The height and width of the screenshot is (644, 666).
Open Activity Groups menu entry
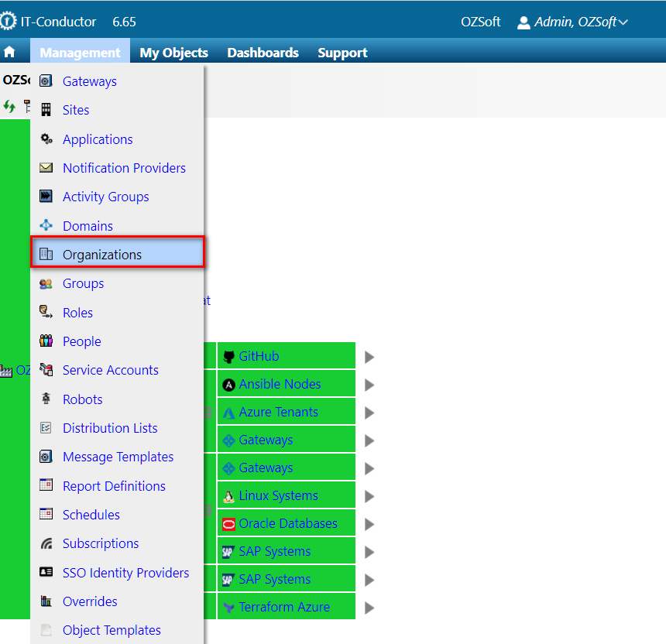point(106,197)
